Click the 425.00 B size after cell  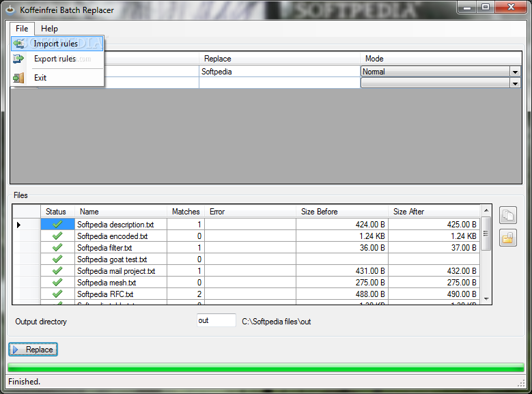tap(434, 225)
